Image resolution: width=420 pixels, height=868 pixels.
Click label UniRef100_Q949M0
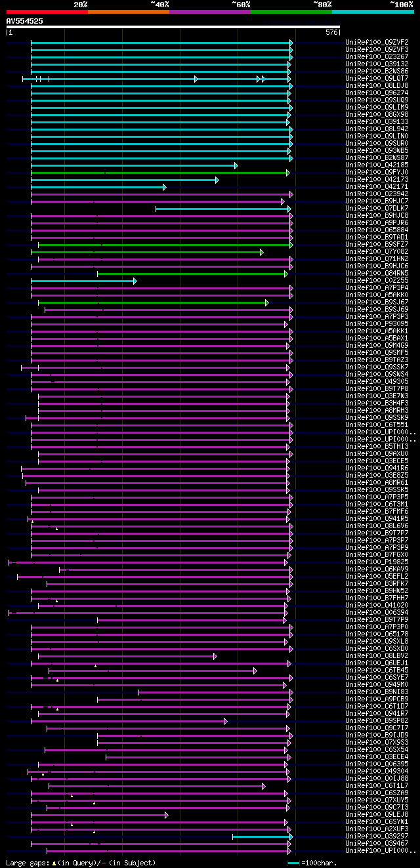pyautogui.click(x=377, y=685)
